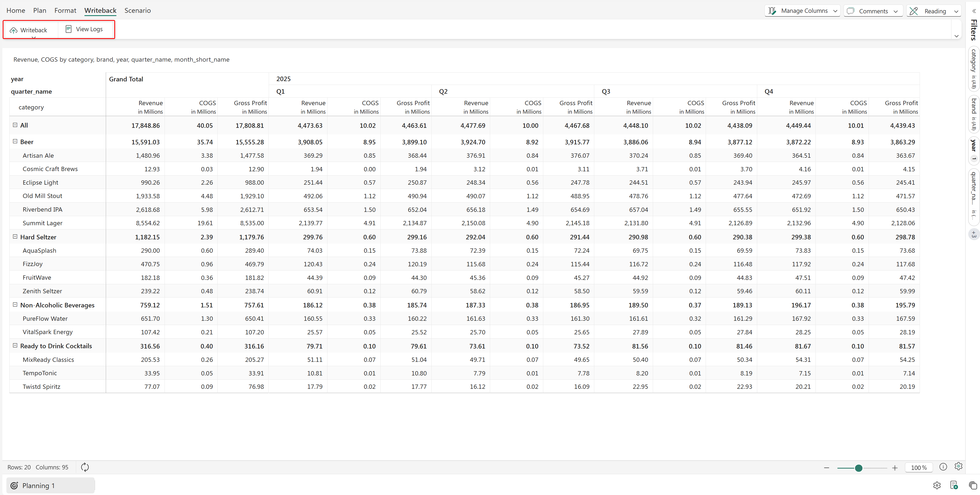Open the Format tab
This screenshot has height=495, width=980.
point(65,10)
